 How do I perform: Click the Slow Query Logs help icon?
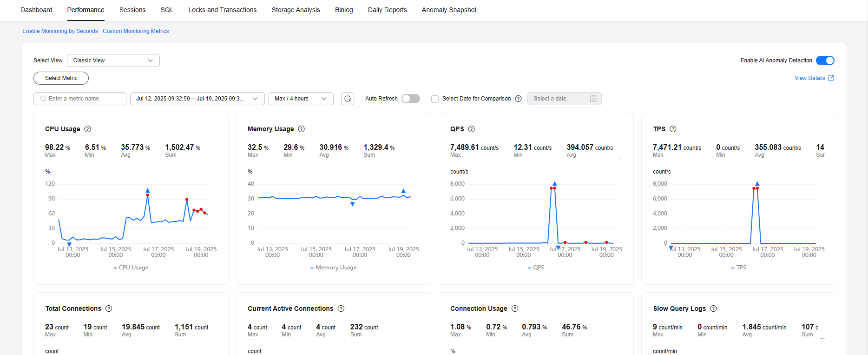(x=713, y=308)
